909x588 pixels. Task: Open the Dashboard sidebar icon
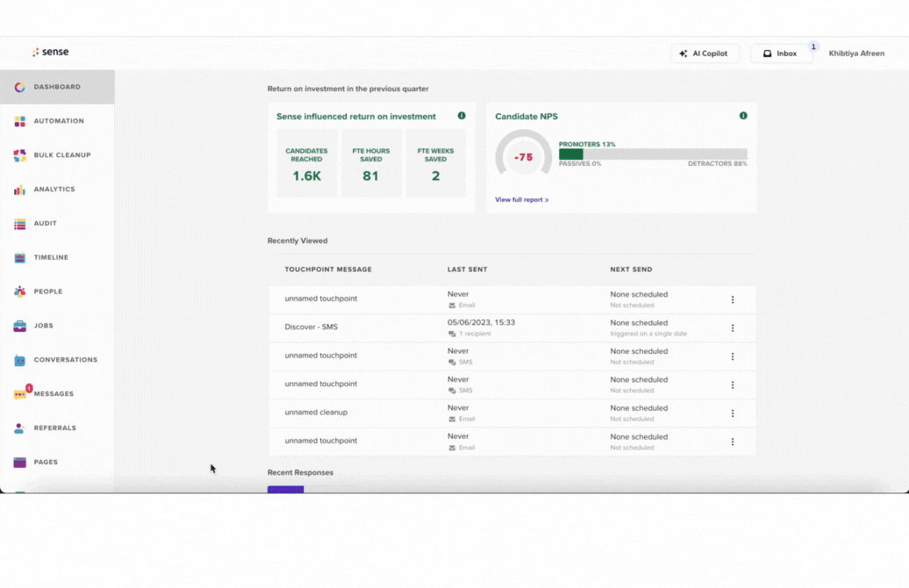(19, 87)
